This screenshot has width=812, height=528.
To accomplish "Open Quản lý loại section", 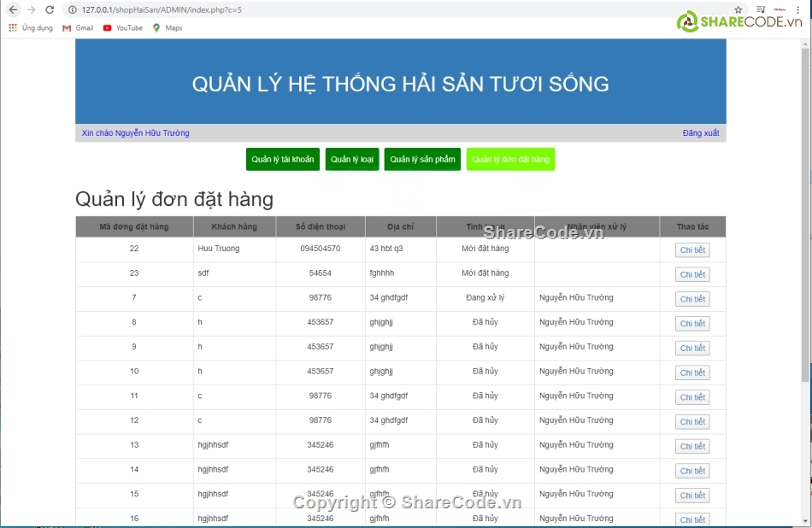I will coord(352,160).
